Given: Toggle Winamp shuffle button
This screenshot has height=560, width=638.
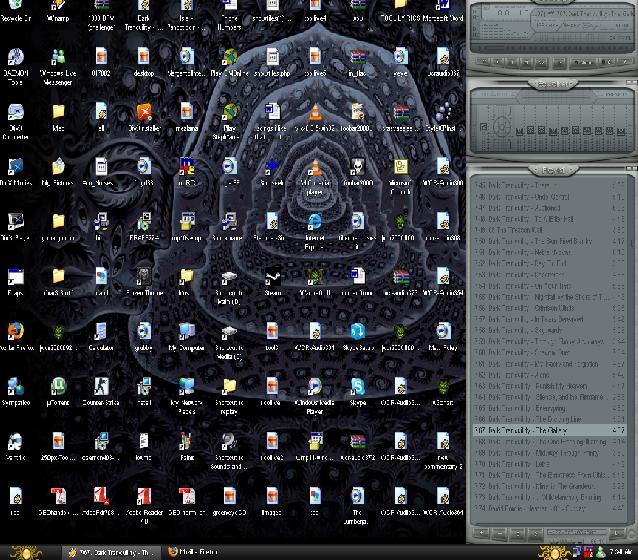Looking at the screenshot, I should pyautogui.click(x=583, y=62).
